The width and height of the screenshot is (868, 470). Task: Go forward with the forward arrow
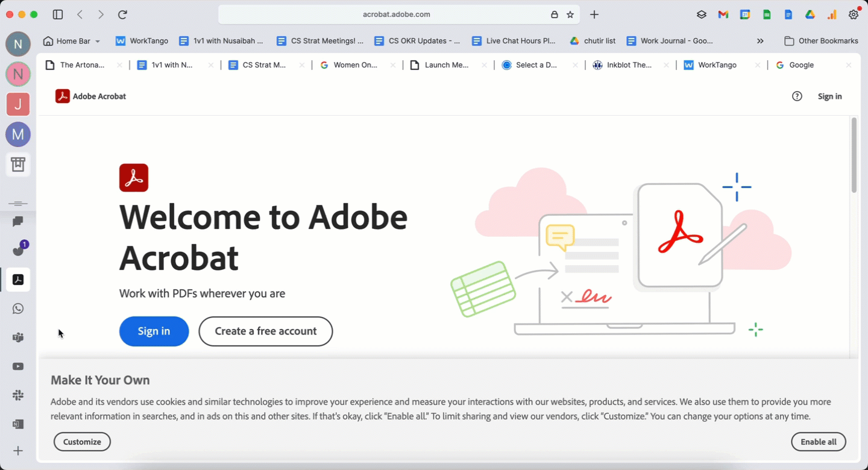tap(101, 14)
